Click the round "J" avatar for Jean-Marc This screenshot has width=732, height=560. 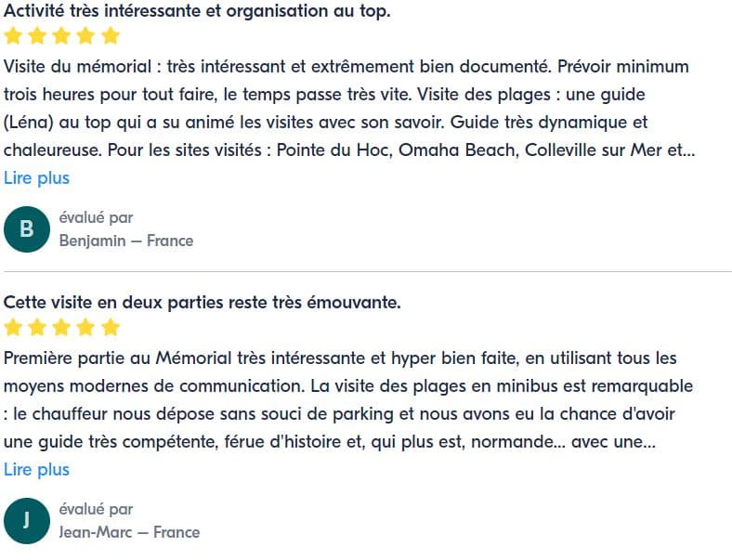pos(26,521)
